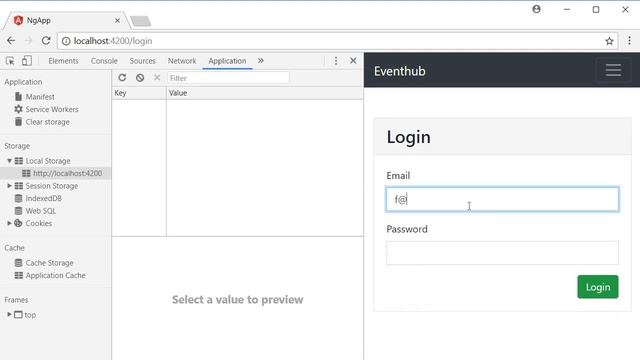
Task: View site information icon in address bar
Action: coord(66,41)
